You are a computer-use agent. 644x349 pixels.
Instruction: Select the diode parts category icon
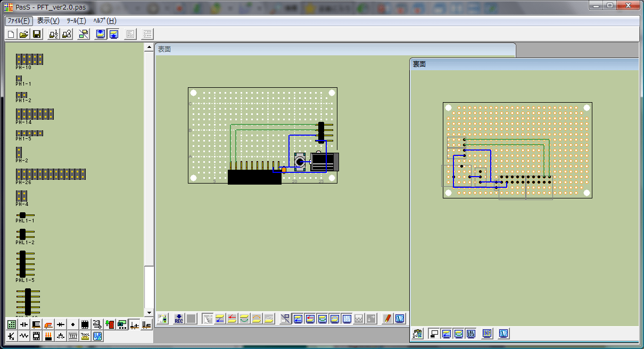point(61,324)
